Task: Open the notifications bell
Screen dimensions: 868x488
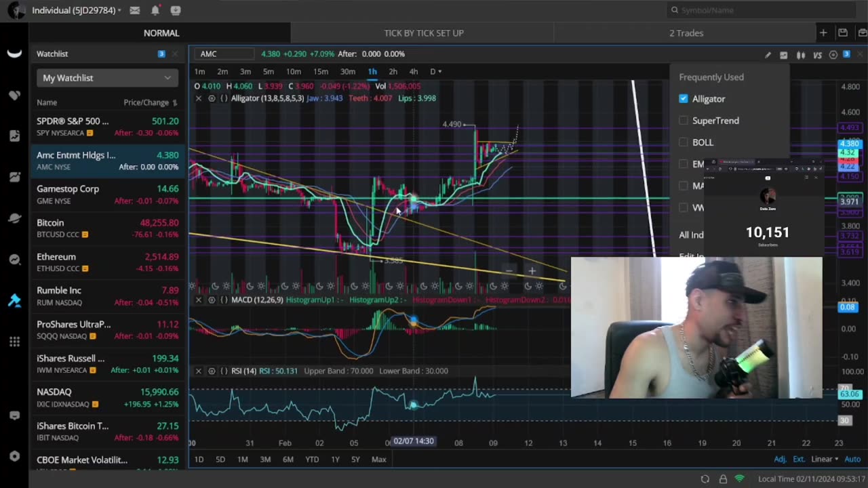Action: 155,10
